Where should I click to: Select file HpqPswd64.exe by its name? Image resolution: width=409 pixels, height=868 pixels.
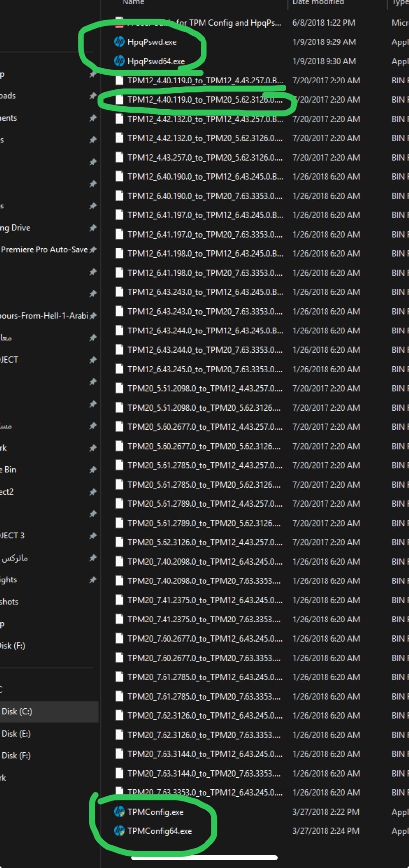156,61
